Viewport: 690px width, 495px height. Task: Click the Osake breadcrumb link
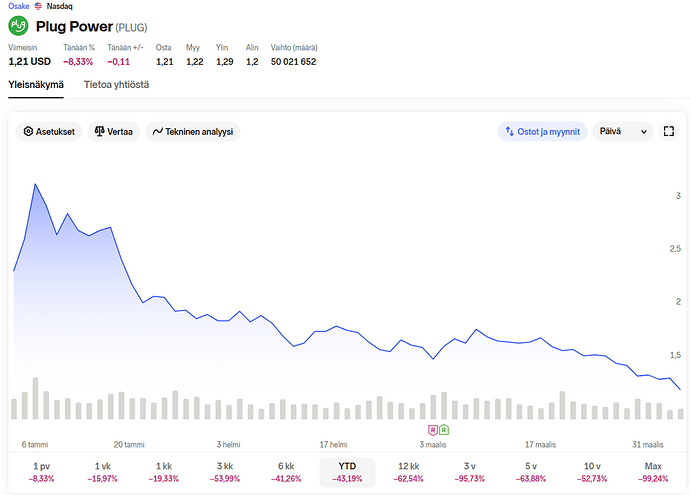(x=19, y=6)
